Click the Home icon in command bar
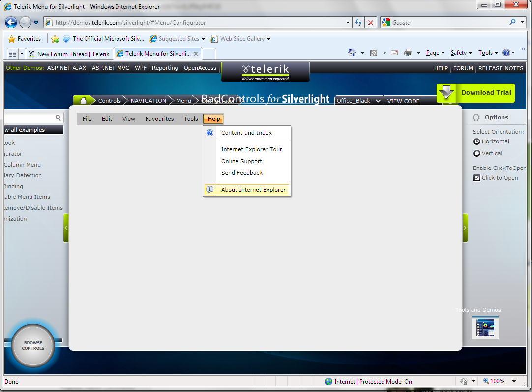 pos(352,53)
